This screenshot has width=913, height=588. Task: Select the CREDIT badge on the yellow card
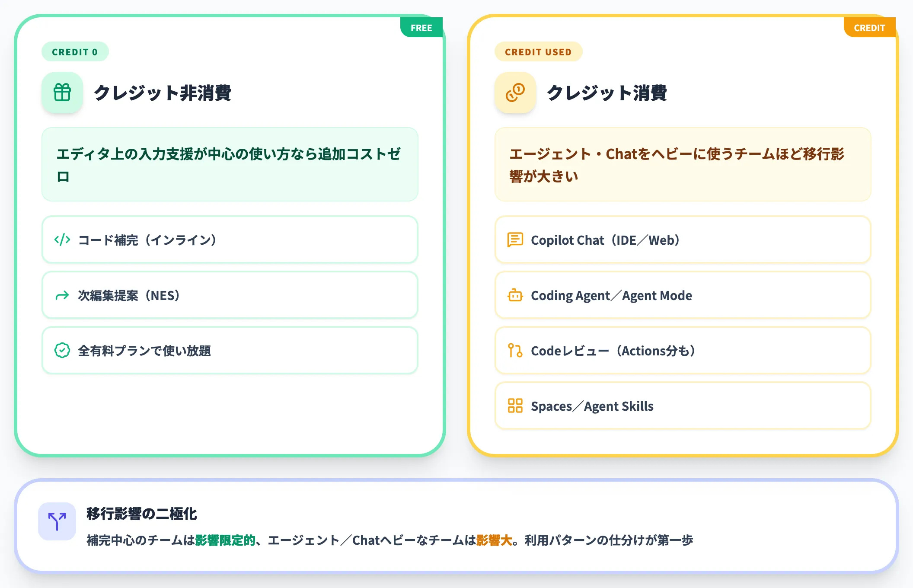click(869, 28)
